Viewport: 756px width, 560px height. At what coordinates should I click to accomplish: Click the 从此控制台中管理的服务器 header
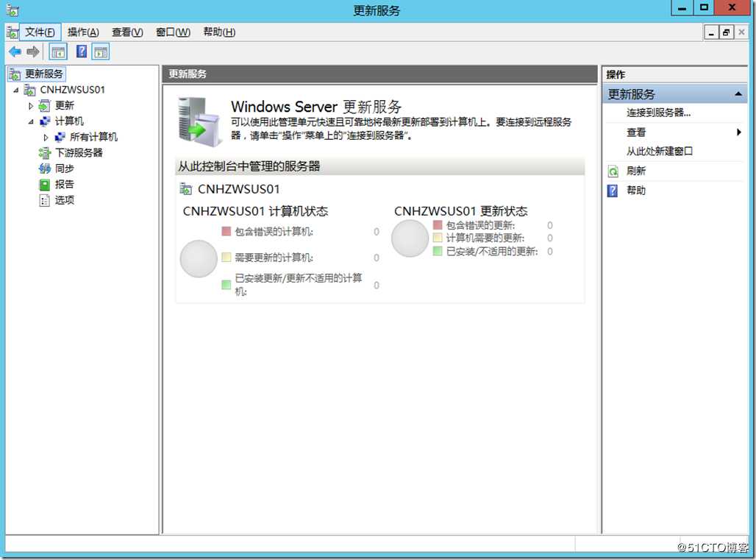point(380,166)
